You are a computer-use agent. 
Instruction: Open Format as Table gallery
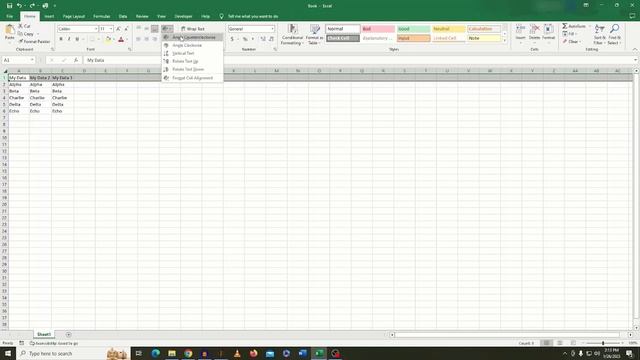coord(314,34)
